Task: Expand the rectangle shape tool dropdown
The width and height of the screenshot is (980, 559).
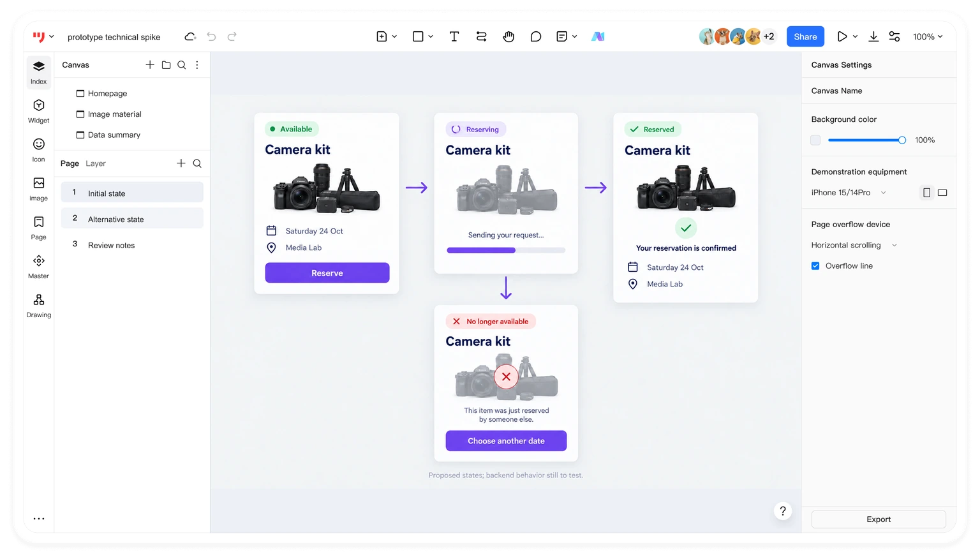Action: tap(431, 36)
